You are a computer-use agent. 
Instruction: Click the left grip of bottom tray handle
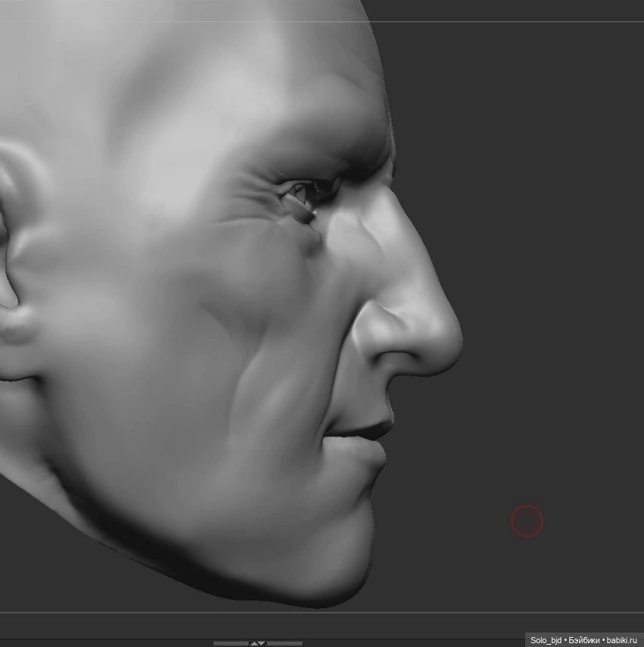click(231, 643)
